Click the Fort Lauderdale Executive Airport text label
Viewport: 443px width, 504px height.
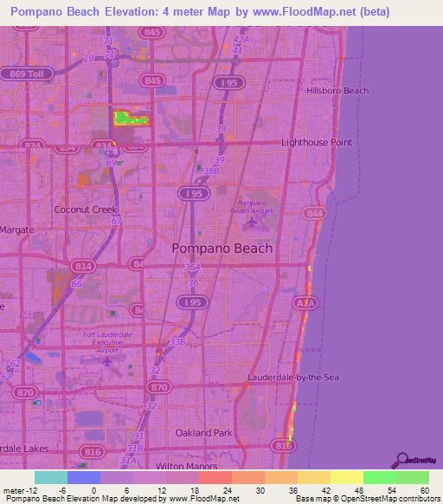(x=107, y=342)
